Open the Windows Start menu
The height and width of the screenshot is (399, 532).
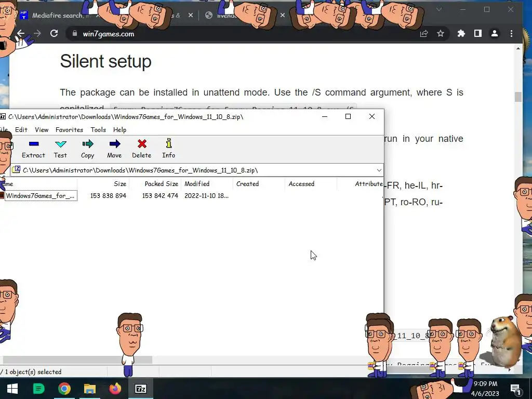(x=12, y=389)
